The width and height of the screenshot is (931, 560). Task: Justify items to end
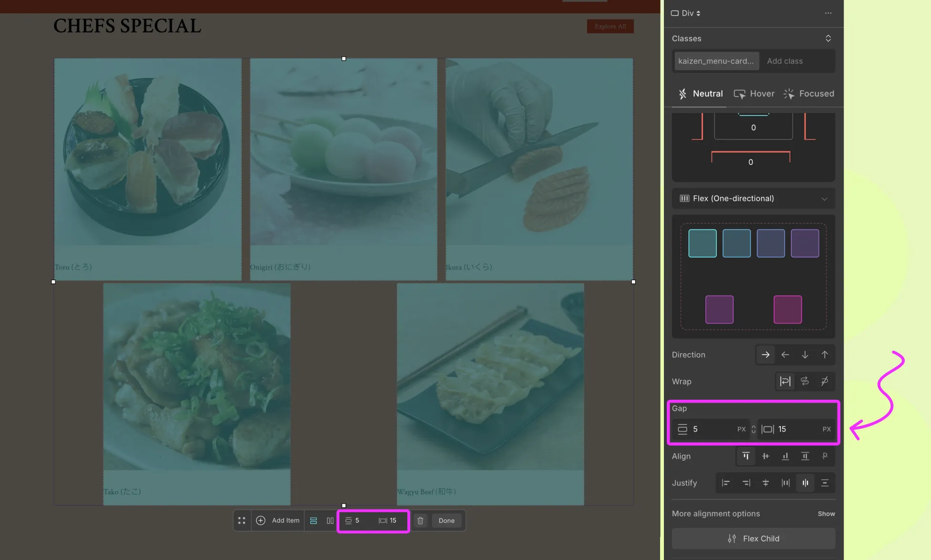pyautogui.click(x=746, y=483)
